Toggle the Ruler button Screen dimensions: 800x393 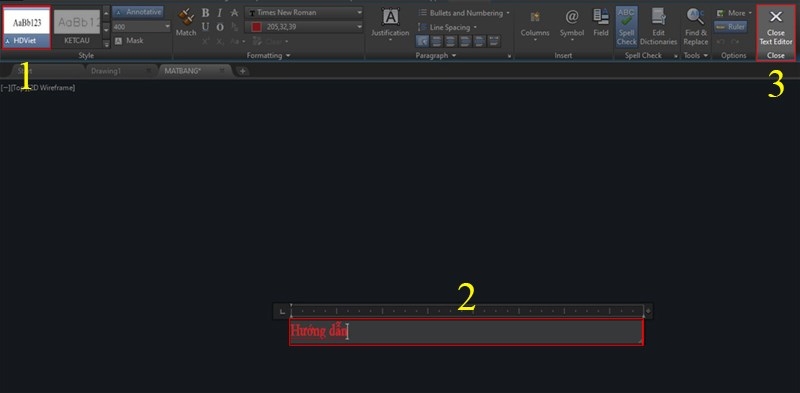(730, 27)
